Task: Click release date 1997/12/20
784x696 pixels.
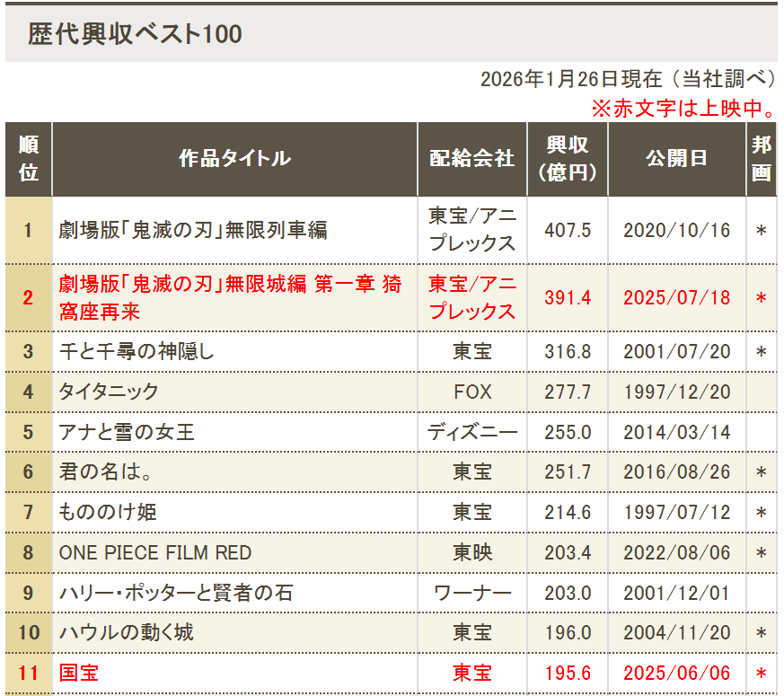Action: (676, 392)
